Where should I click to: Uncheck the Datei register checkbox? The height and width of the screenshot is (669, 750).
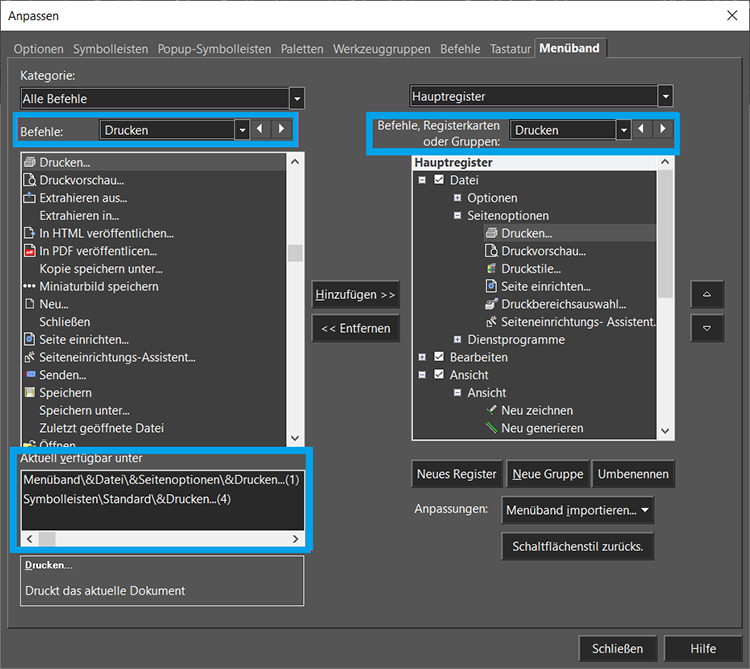[x=439, y=180]
